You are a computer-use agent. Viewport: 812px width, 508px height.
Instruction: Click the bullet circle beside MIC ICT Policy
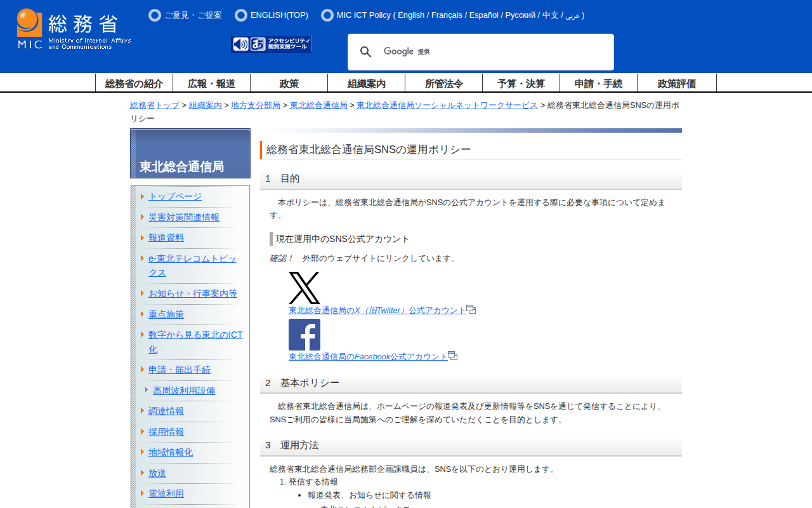(327, 15)
